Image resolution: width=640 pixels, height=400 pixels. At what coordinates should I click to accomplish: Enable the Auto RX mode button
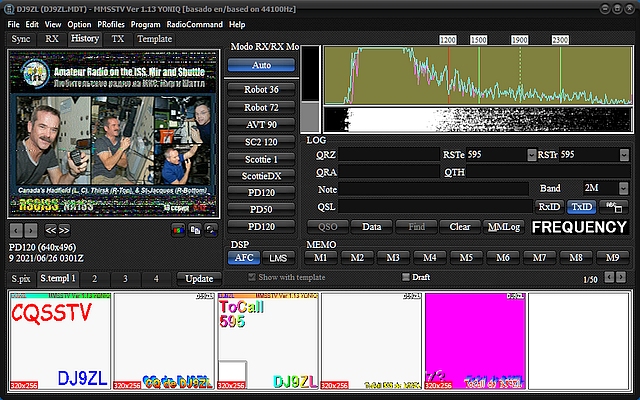pyautogui.click(x=261, y=65)
